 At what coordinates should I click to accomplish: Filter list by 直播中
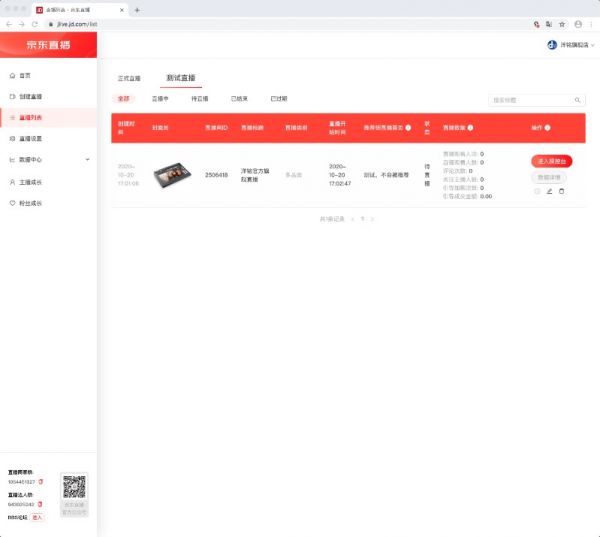coord(160,99)
